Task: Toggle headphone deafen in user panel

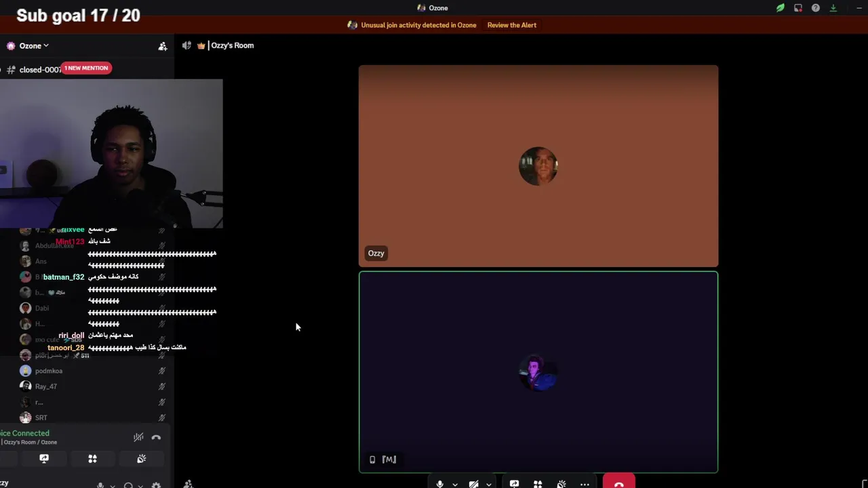Action: point(128,485)
